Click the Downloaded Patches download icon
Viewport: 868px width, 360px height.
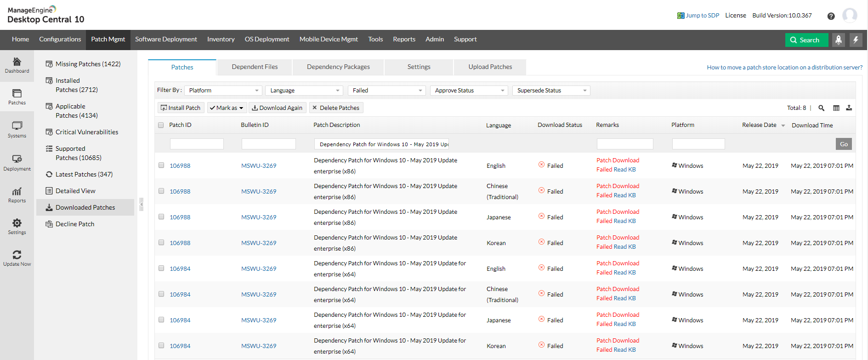click(49, 207)
